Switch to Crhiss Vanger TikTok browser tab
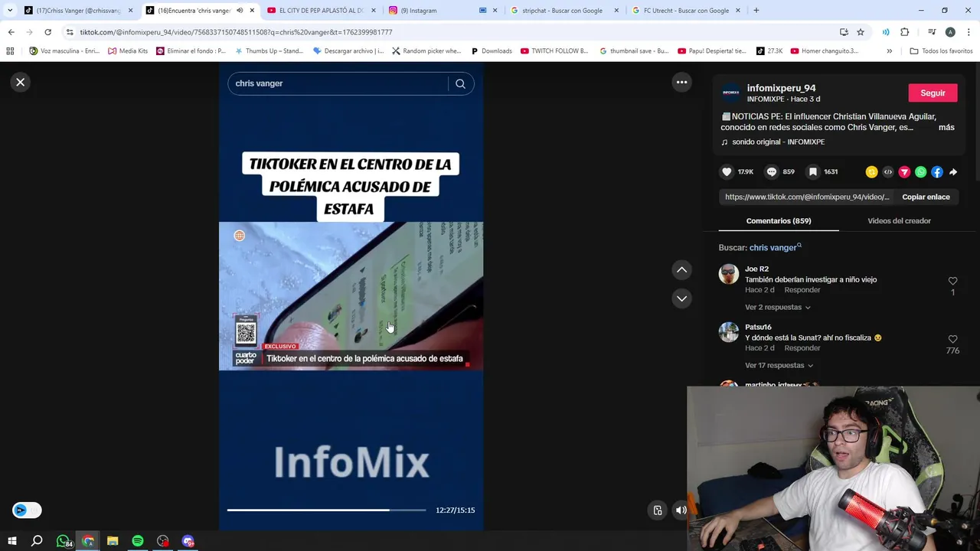This screenshot has width=980, height=551. click(x=78, y=11)
